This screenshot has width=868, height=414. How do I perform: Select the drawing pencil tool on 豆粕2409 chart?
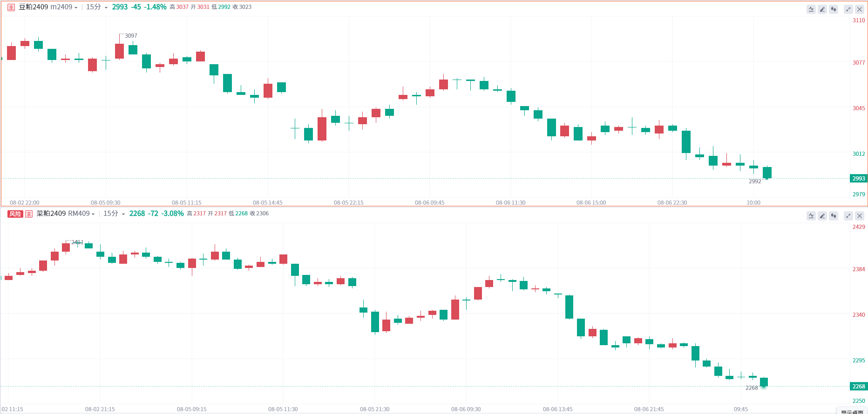pyautogui.click(x=822, y=9)
